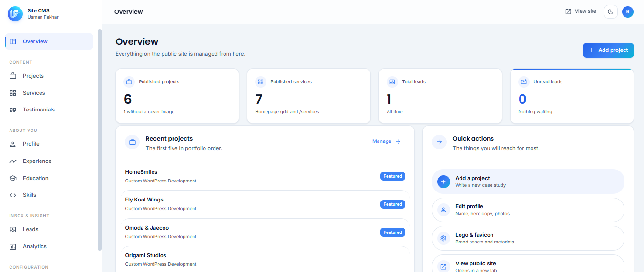Viewport: 644px width, 272px height.
Task: Click the Recent projects briefcase icon
Action: [x=133, y=142]
